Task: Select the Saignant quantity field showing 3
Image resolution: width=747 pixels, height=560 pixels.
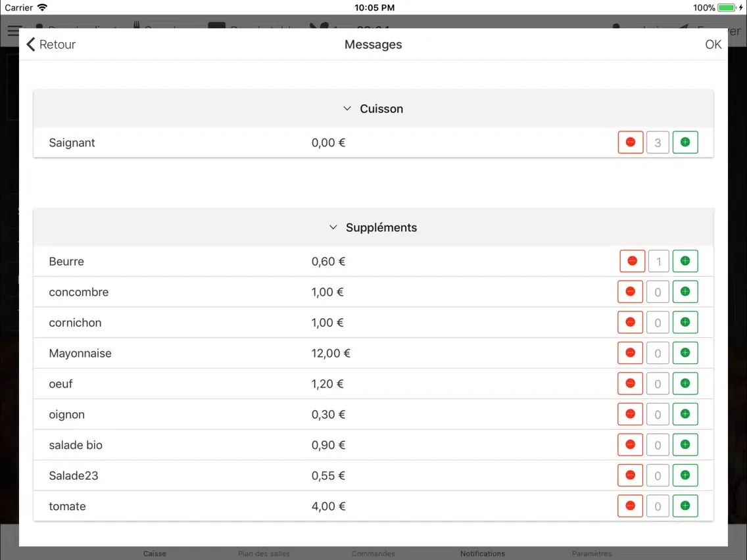Action: 658,143
